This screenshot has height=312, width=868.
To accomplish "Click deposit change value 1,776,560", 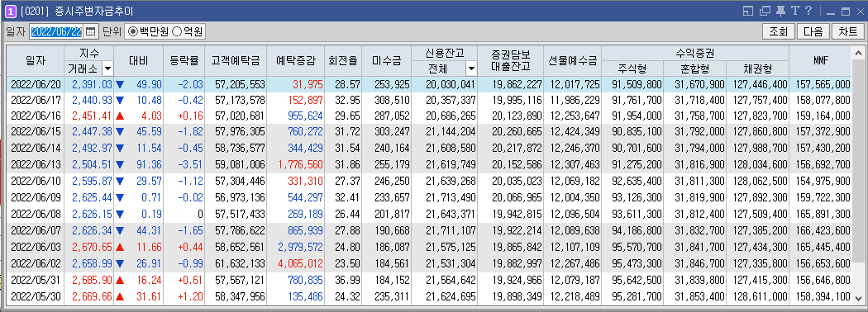I will tap(300, 164).
